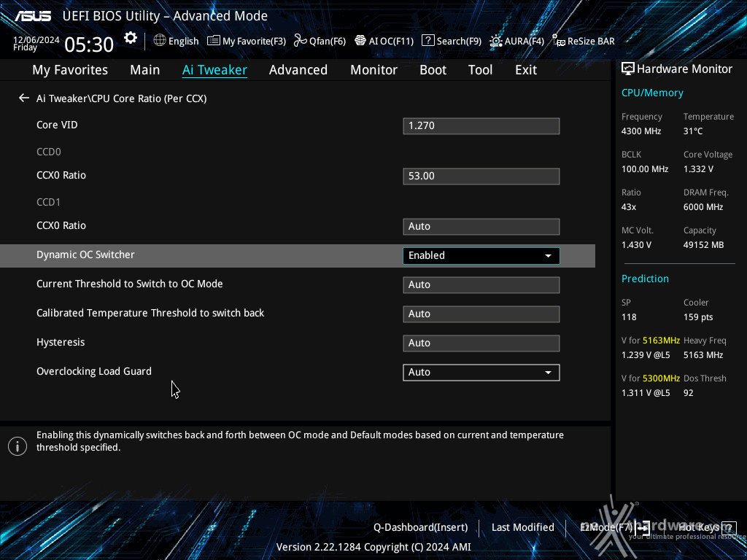The height and width of the screenshot is (560, 747).
Task: Click the Ai Tweaker\CPU Core Ratio breadcrumb path
Action: click(x=122, y=98)
